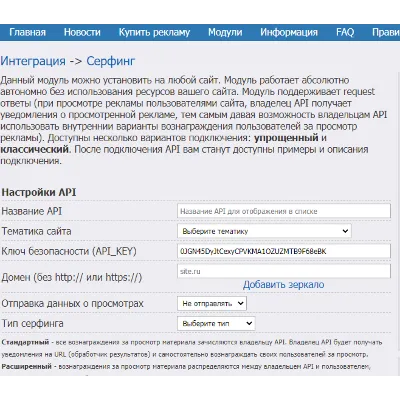The width and height of the screenshot is (400, 400).
Task: Focus the domain site.ru input field
Action: (x=284, y=271)
